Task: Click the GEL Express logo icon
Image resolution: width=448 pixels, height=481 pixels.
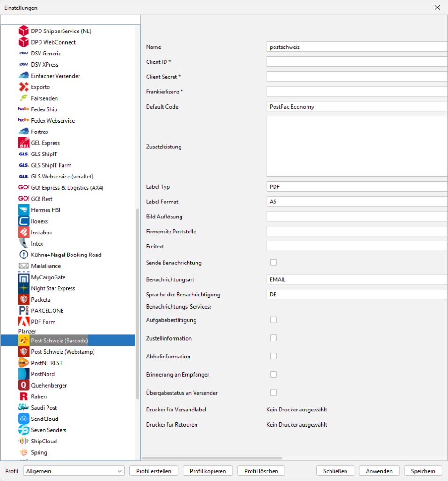Action: [x=24, y=143]
